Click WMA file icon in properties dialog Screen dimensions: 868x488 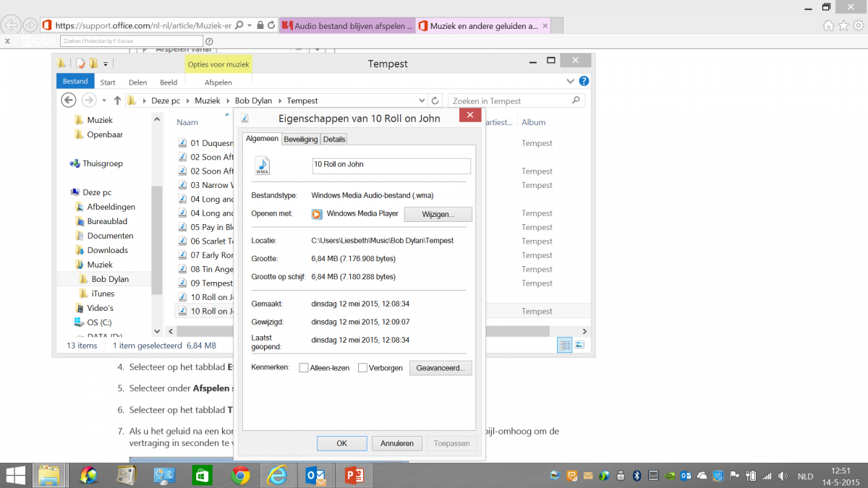[262, 166]
